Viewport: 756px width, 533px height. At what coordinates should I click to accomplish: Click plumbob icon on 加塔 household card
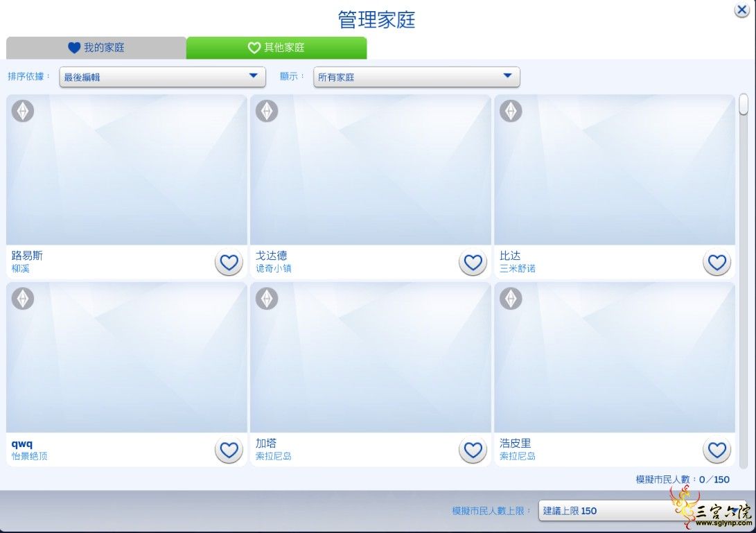point(267,299)
